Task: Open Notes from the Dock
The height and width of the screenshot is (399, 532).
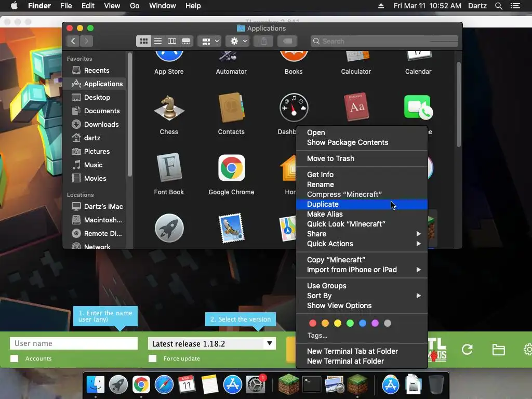Action: point(210,385)
